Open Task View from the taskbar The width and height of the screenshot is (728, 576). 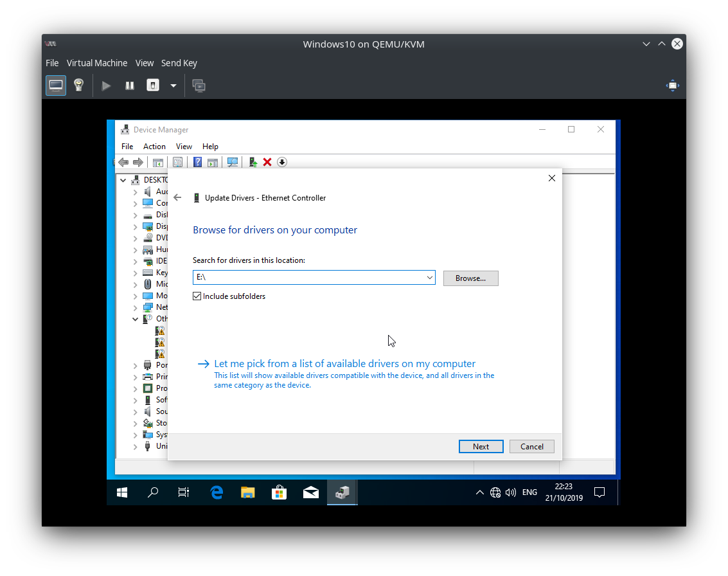(184, 492)
